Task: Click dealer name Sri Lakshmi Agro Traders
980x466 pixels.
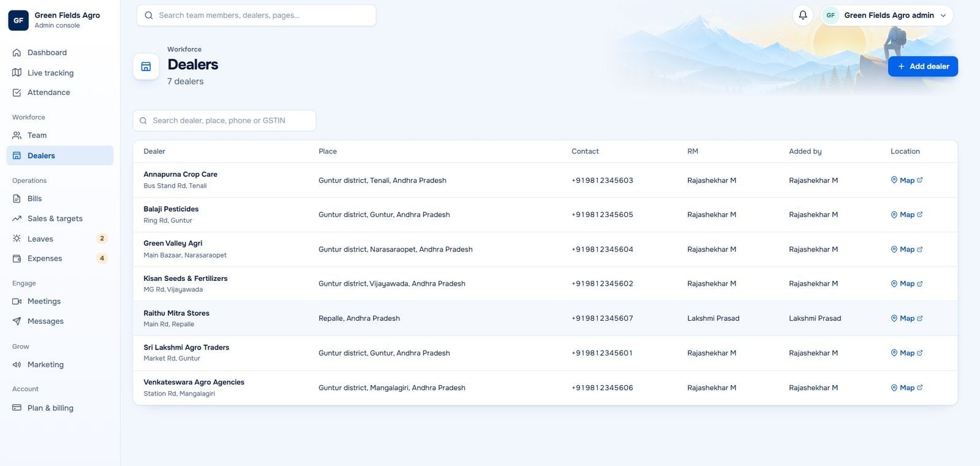Action: coord(186,348)
